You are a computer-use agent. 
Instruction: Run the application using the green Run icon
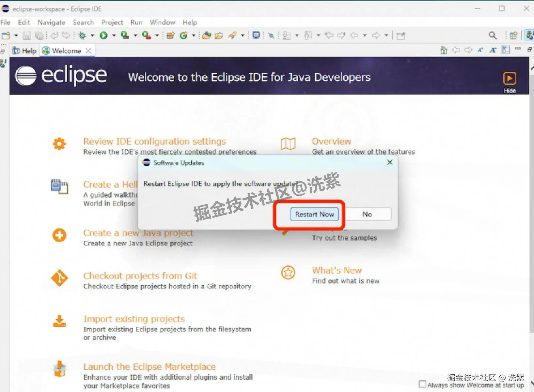tap(104, 36)
